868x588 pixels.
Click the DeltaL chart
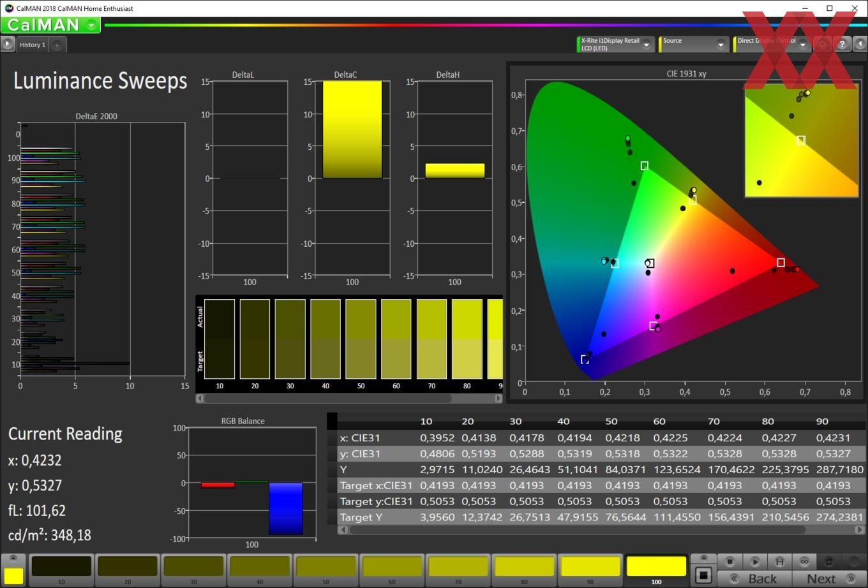(250, 179)
